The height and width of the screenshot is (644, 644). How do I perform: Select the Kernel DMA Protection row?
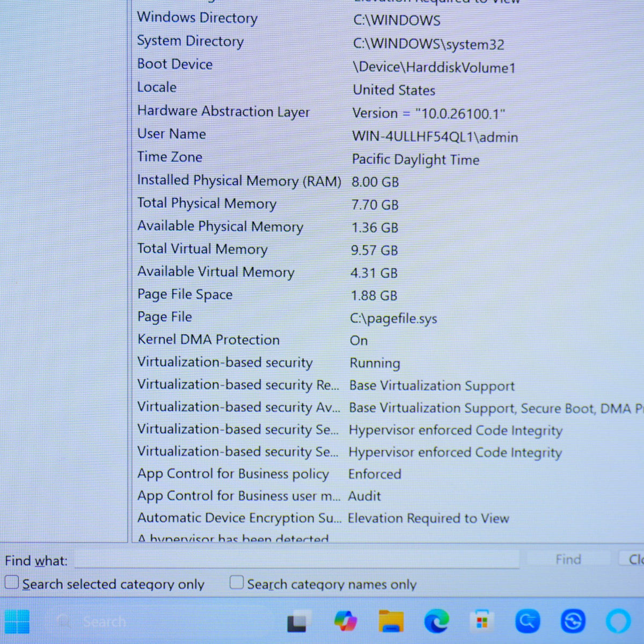[x=387, y=340]
